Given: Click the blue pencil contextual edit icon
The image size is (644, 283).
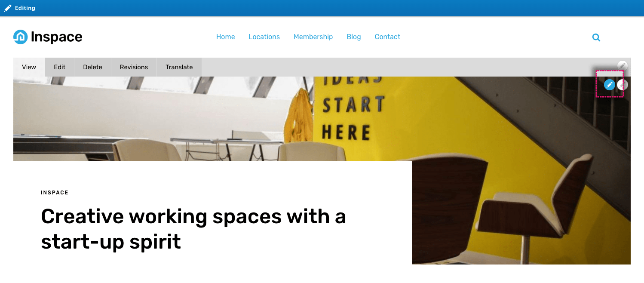Looking at the screenshot, I should [x=609, y=85].
